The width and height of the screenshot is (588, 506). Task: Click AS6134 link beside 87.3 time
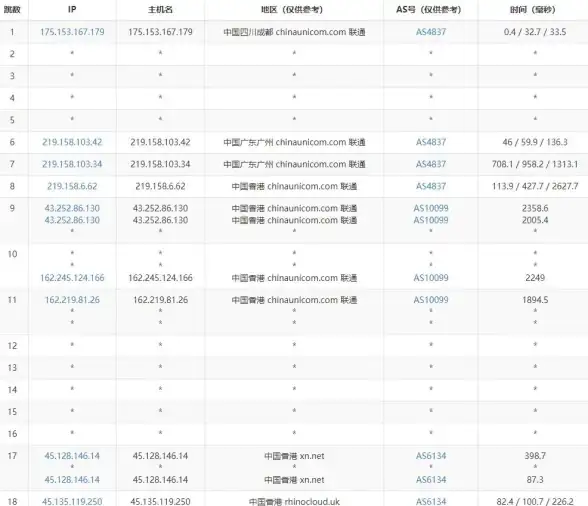[431, 480]
